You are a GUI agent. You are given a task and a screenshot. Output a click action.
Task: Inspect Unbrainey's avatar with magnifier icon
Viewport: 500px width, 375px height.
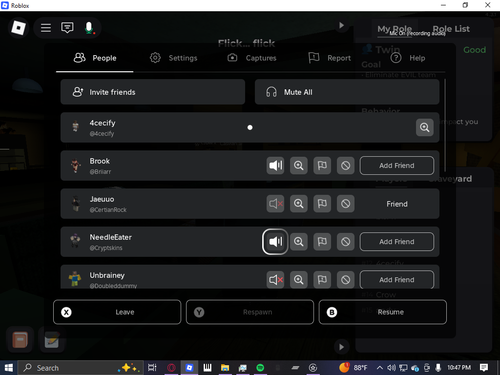tap(299, 279)
